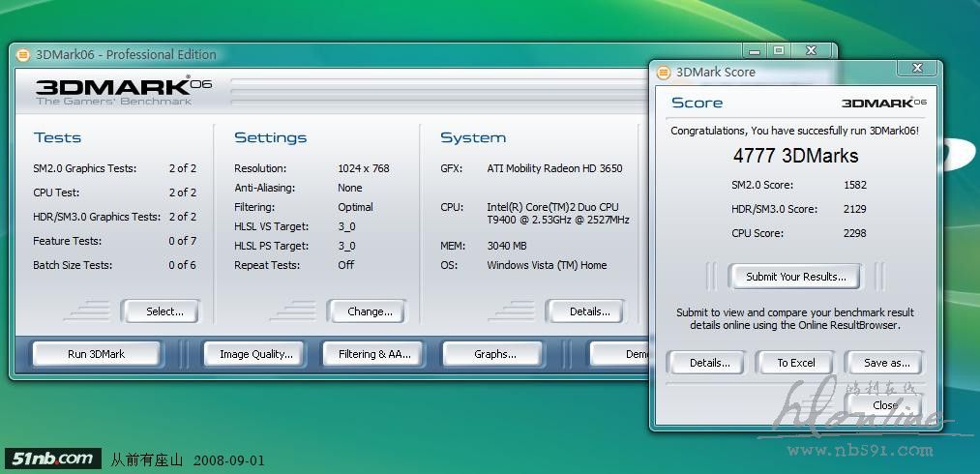The image size is (980, 474).
Task: Click the 51nb.com logo at bottom left
Action: pos(52,459)
